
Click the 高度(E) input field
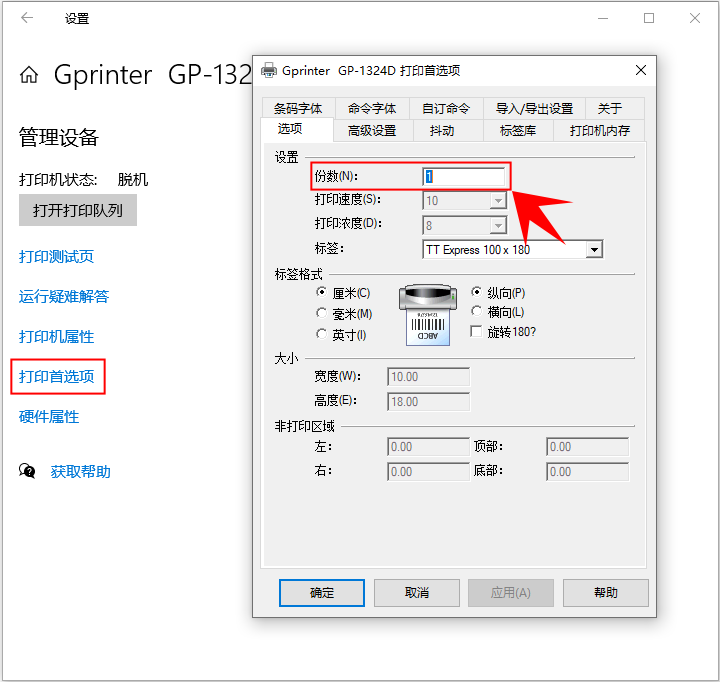point(428,401)
